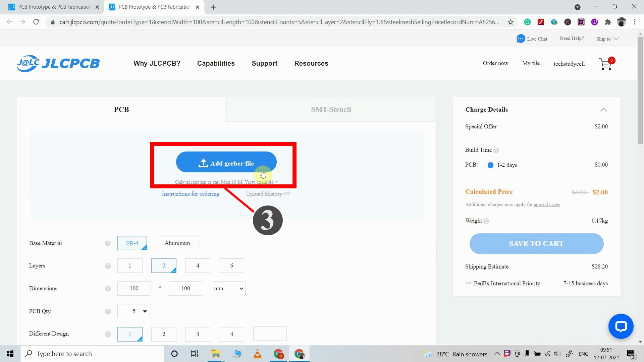The image size is (644, 362).
Task: Select Aluminum as base material
Action: [177, 243]
